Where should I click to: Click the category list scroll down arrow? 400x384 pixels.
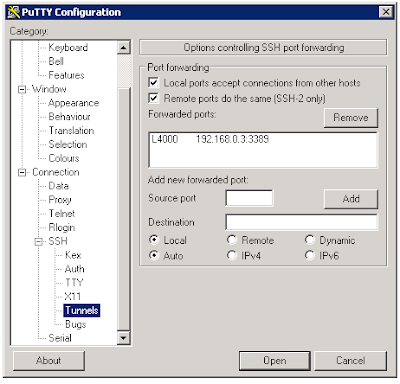[x=124, y=338]
